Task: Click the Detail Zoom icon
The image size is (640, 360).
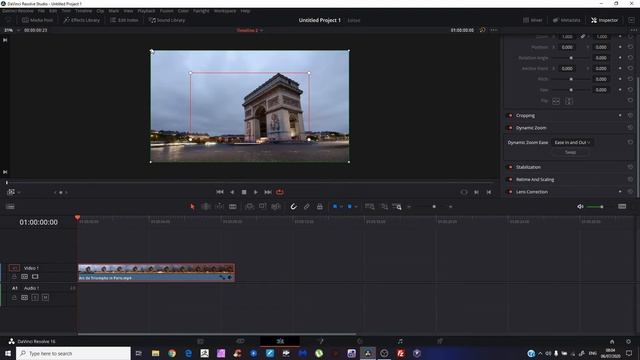Action: (x=384, y=207)
